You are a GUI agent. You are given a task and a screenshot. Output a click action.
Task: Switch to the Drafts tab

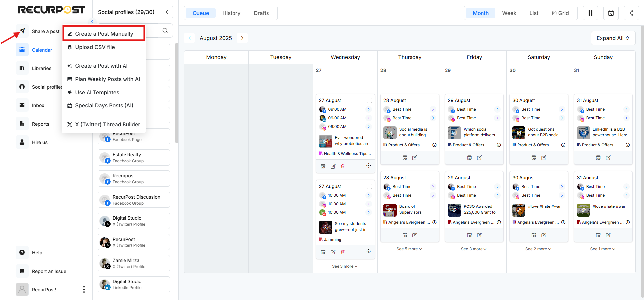click(x=261, y=13)
